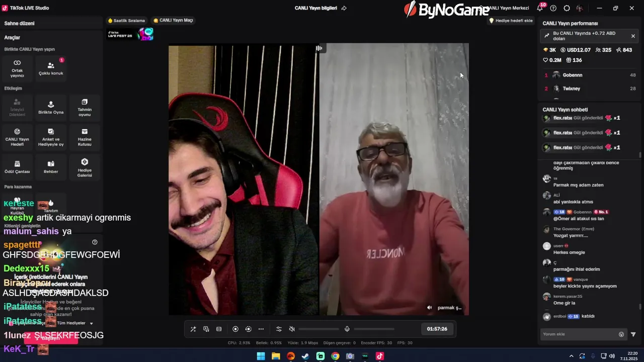Screen dimensions: 644x362
Task: Open the notifications bell with badge 10
Action: click(x=540, y=8)
